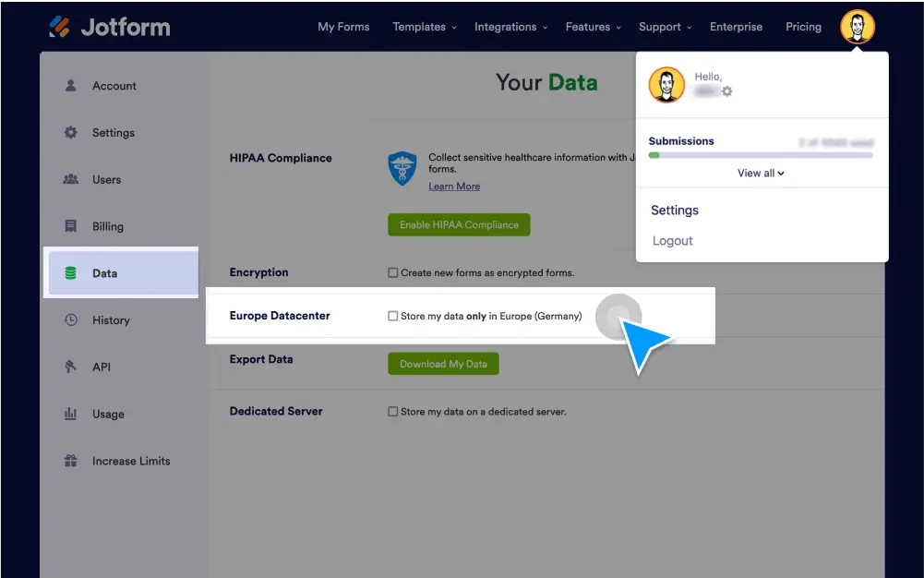Open Settings from the sidebar gear icon
This screenshot has height=578, width=924.
[x=70, y=132]
